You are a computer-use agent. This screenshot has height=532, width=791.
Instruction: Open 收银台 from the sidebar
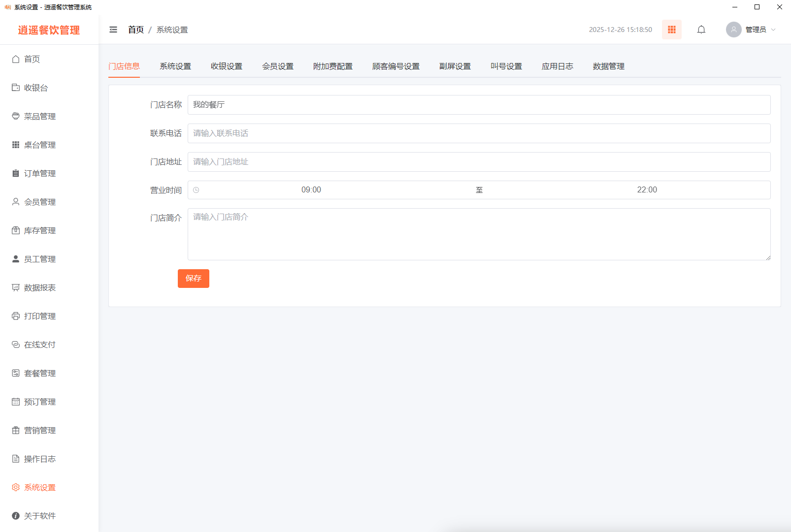coord(35,88)
